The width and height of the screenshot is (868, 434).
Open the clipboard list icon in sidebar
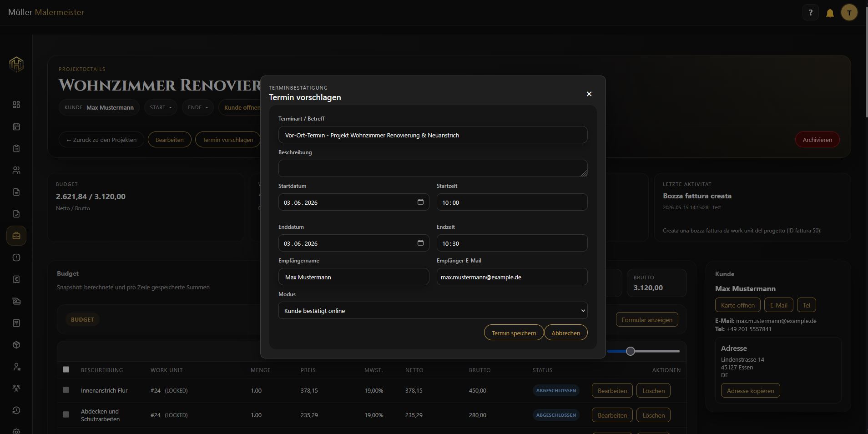[16, 148]
